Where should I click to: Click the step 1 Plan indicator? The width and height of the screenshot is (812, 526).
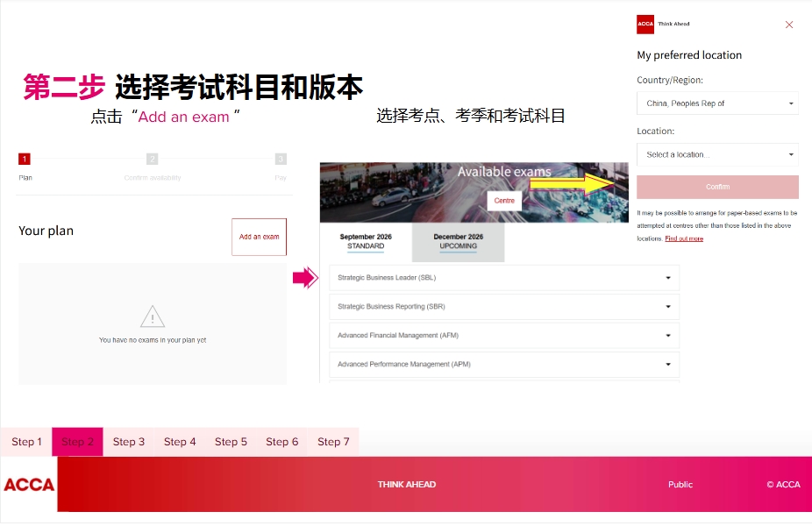[x=25, y=160]
